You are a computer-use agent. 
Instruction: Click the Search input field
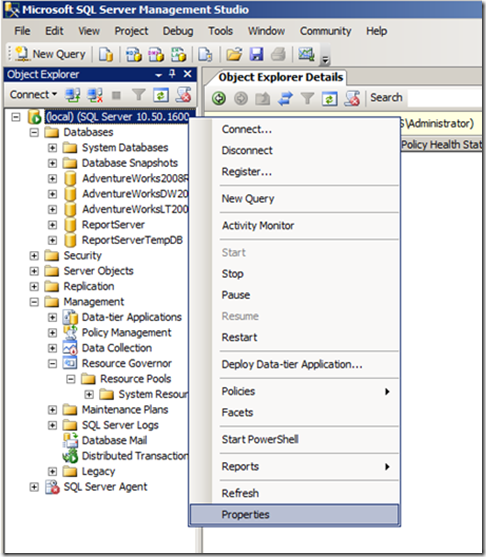pyautogui.click(x=446, y=98)
